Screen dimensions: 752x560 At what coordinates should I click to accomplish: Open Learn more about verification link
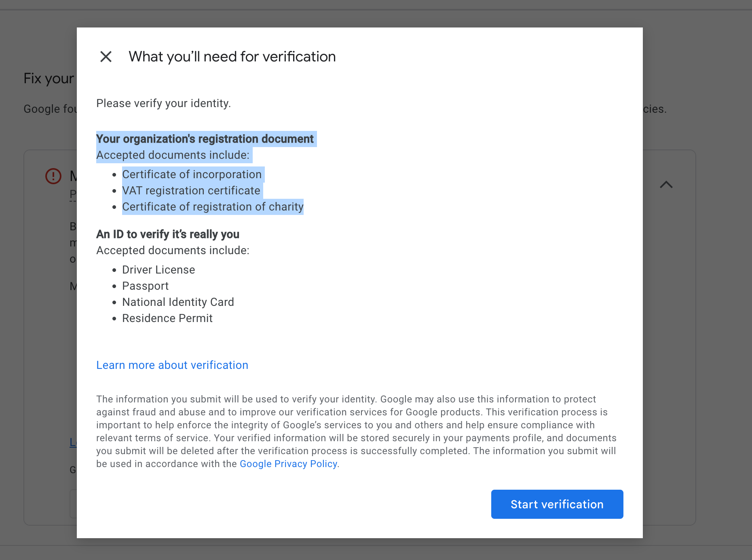172,365
